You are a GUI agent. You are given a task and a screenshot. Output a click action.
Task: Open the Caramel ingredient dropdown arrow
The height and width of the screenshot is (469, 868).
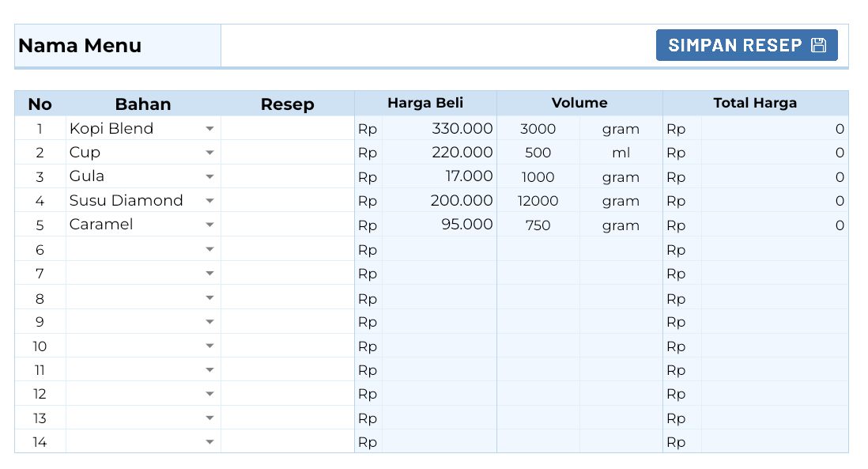point(209,225)
